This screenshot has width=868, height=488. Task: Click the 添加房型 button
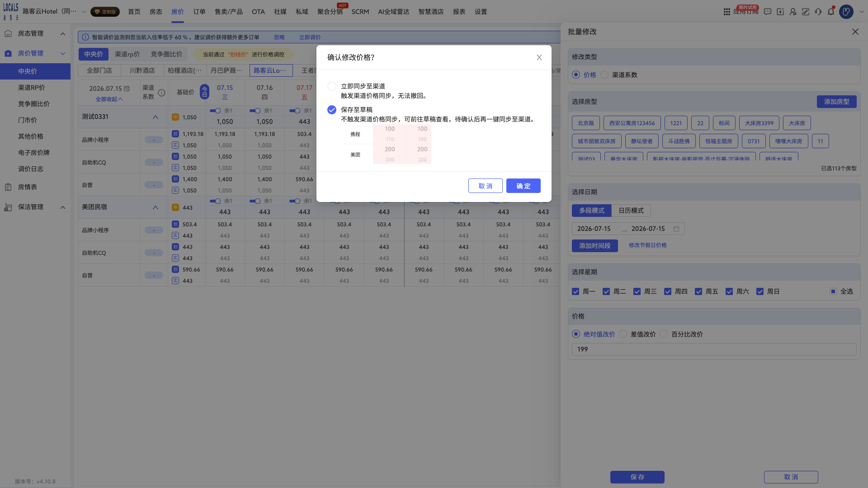click(836, 102)
